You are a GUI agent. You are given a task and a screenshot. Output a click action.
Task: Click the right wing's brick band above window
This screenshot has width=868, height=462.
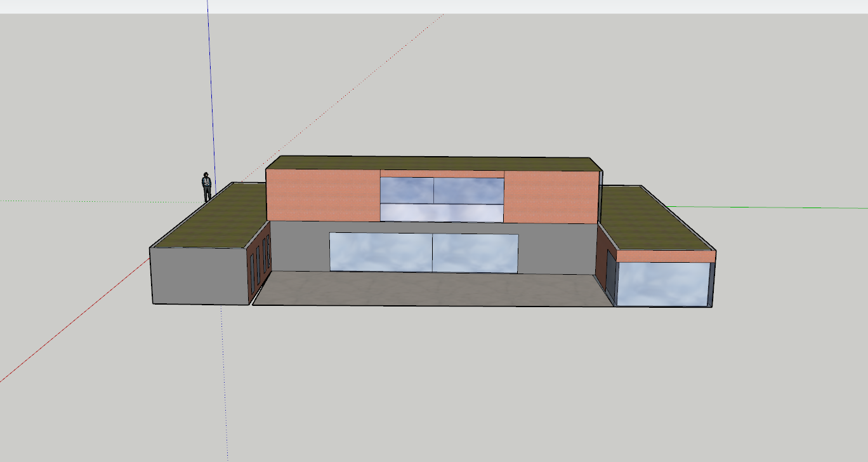666,256
